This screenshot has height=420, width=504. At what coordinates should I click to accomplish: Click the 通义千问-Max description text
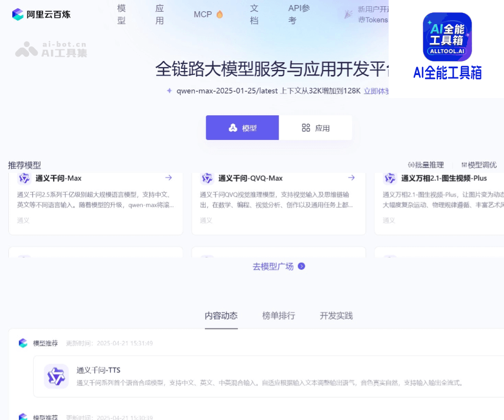pos(95,199)
